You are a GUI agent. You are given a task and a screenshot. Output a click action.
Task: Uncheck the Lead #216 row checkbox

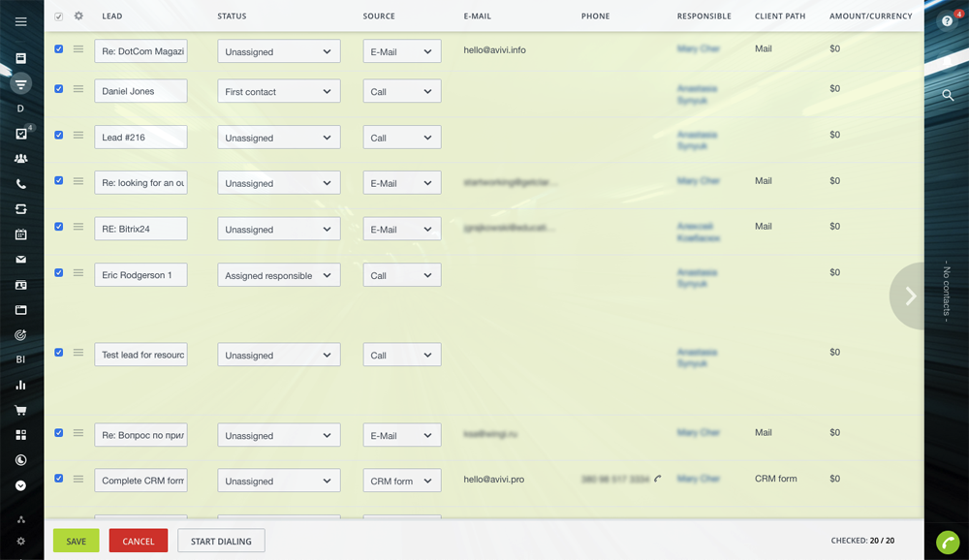click(x=59, y=136)
